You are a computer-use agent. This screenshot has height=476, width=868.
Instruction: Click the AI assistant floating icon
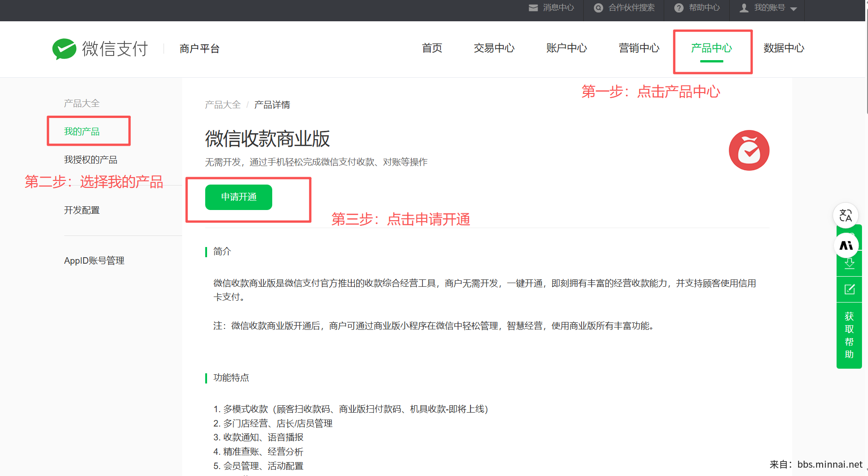(846, 245)
